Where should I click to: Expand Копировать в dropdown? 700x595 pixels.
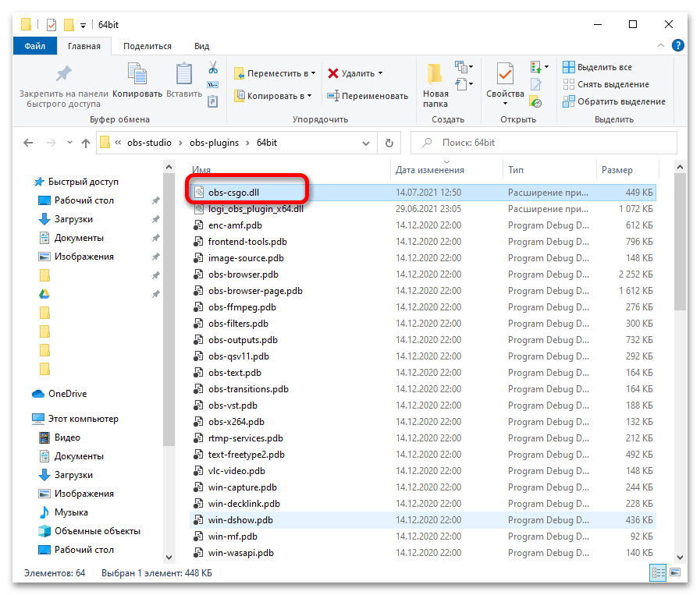(309, 96)
